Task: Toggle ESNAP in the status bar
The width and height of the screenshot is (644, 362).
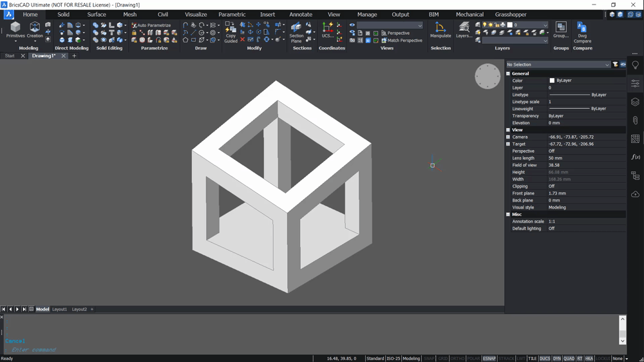Action: tap(489, 358)
